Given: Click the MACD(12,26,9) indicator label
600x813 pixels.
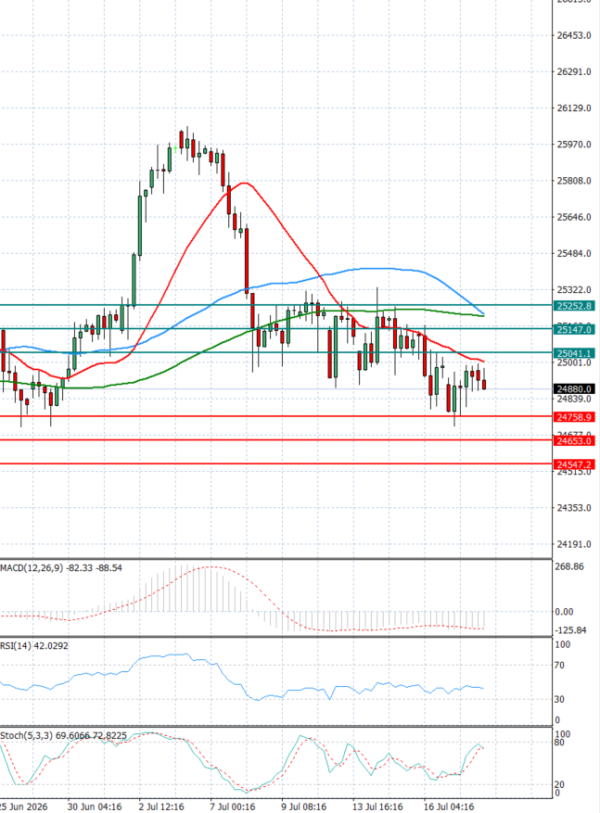Looking at the screenshot, I should coord(32,568).
